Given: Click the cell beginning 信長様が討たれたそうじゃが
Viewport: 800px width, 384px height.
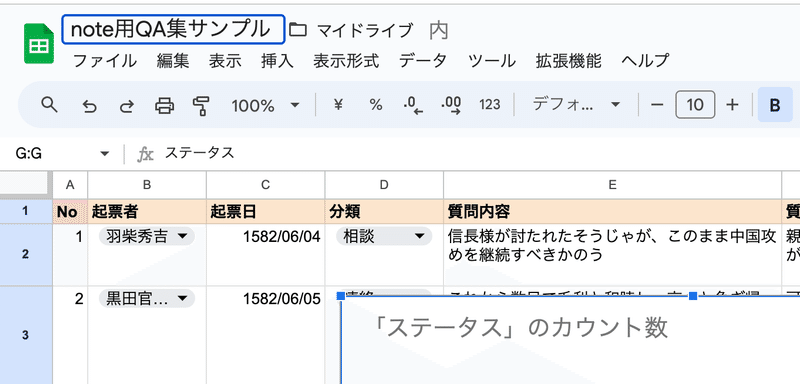Looking at the screenshot, I should [x=612, y=254].
